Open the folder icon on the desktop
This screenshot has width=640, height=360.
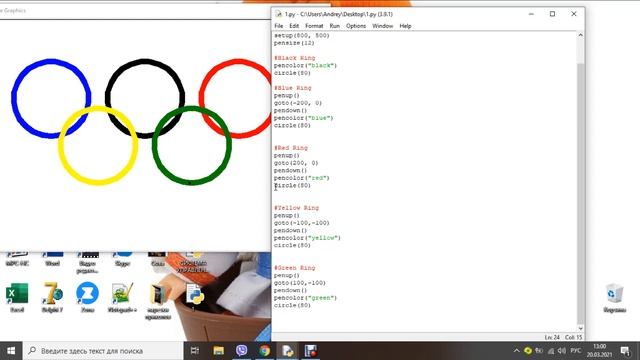click(x=158, y=301)
